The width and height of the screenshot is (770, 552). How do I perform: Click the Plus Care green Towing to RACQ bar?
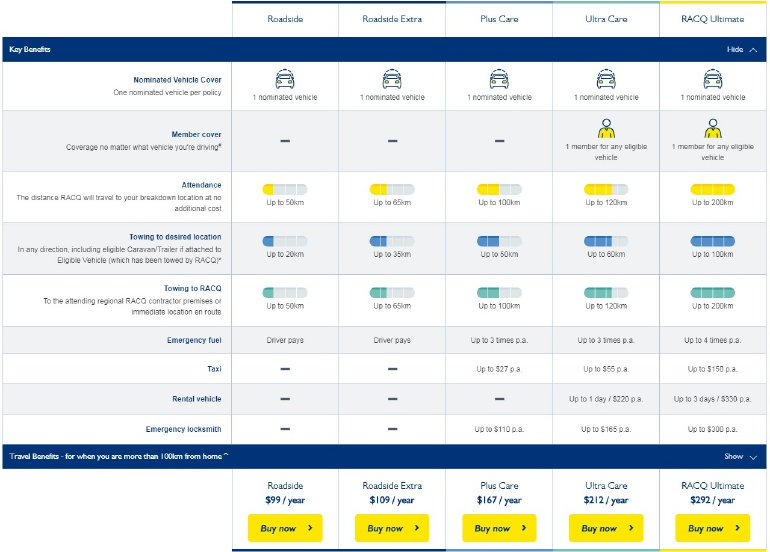click(x=499, y=293)
